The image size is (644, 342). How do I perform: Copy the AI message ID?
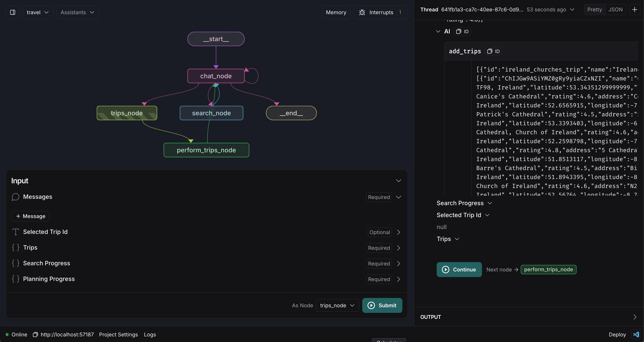click(462, 31)
